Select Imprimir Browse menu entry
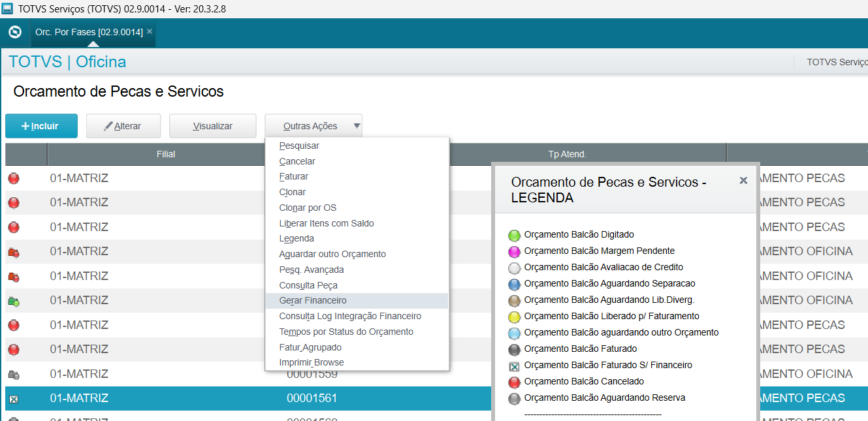 (357, 363)
